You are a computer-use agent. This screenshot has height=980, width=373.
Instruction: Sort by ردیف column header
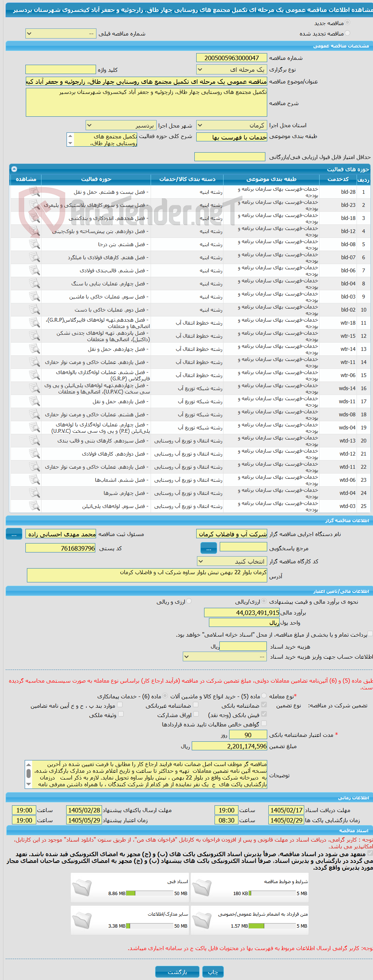click(x=364, y=179)
